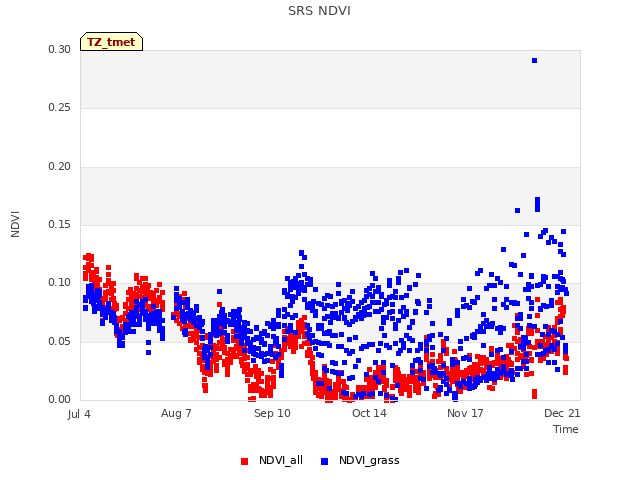Viewport: 640px width, 480px height.
Task: Select the Dec 21 axis label
Action: point(562,413)
